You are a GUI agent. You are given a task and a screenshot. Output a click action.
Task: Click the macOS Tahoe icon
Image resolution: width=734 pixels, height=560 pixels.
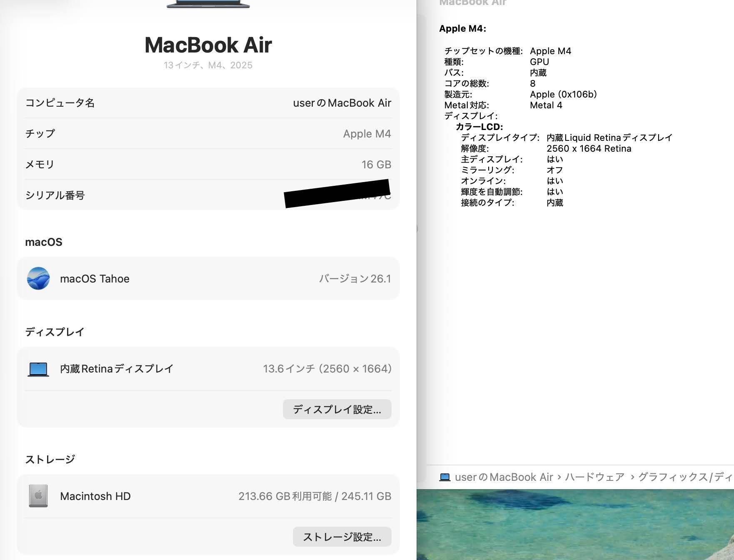[38, 278]
